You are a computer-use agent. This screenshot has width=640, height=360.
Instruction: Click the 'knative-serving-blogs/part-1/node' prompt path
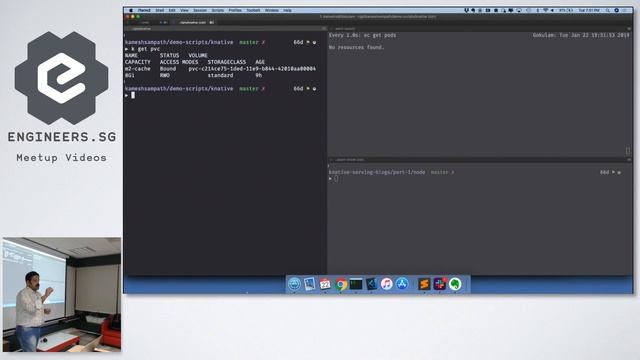377,172
